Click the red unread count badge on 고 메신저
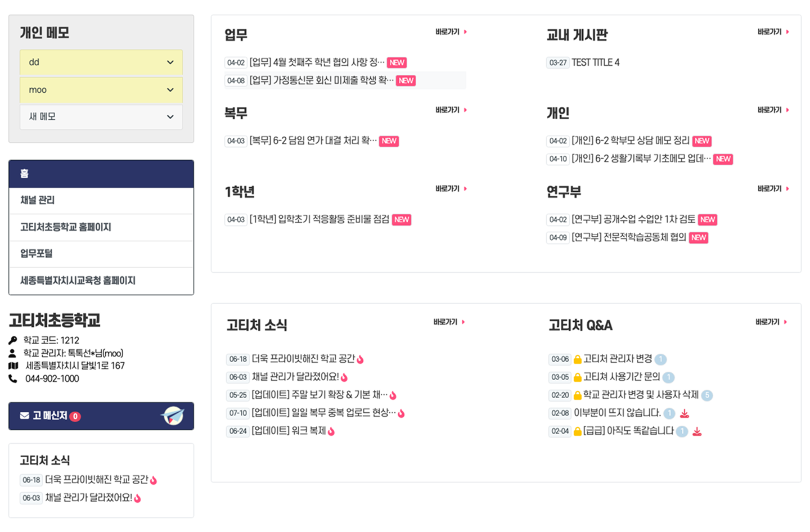The width and height of the screenshot is (810, 532). pos(75,416)
